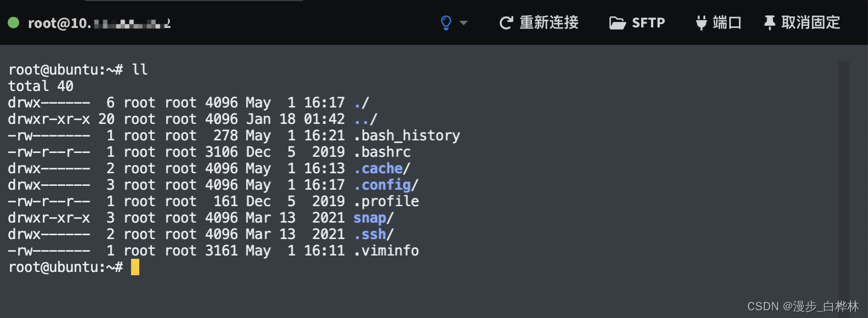Click the CSDN 漫步_白桦林 watermark link
Image resolution: width=868 pixels, height=318 pixels.
pos(802,306)
